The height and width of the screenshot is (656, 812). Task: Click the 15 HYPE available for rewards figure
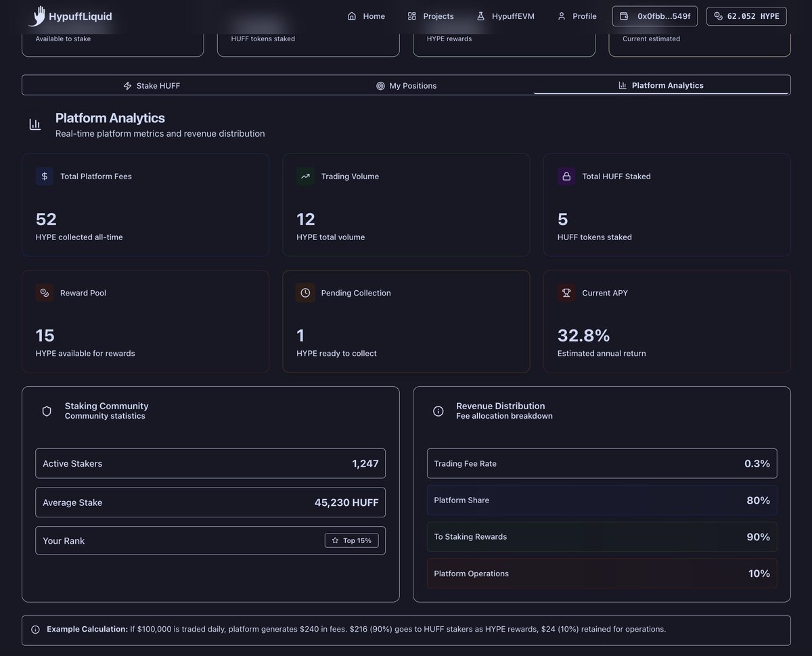45,335
